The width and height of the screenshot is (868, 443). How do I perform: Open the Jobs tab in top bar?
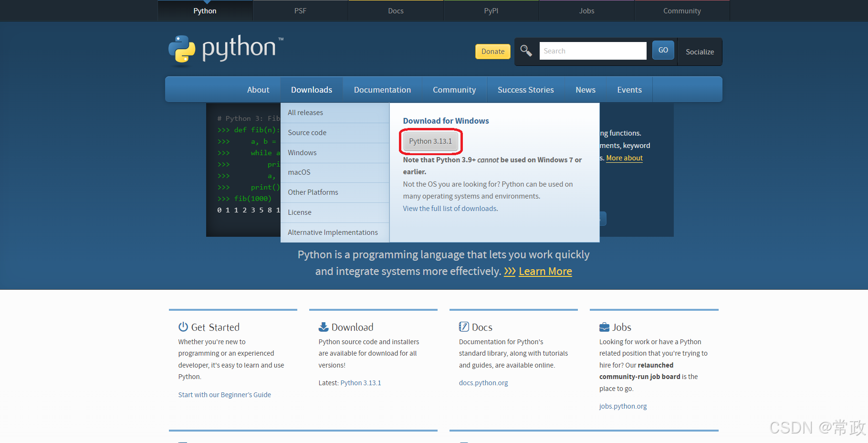587,11
